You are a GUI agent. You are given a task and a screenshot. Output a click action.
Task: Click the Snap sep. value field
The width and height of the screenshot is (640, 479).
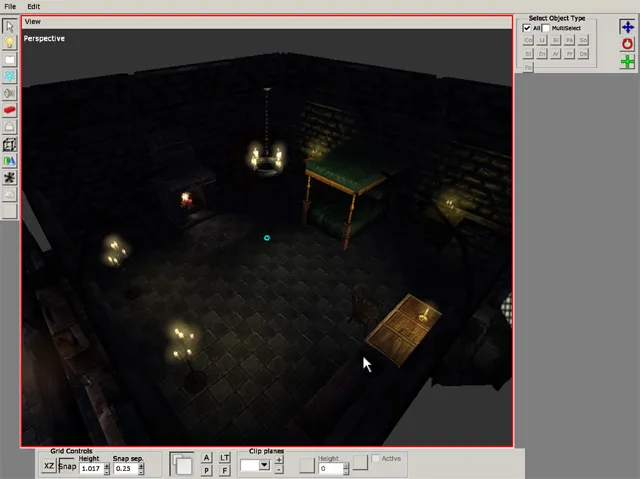tap(125, 468)
